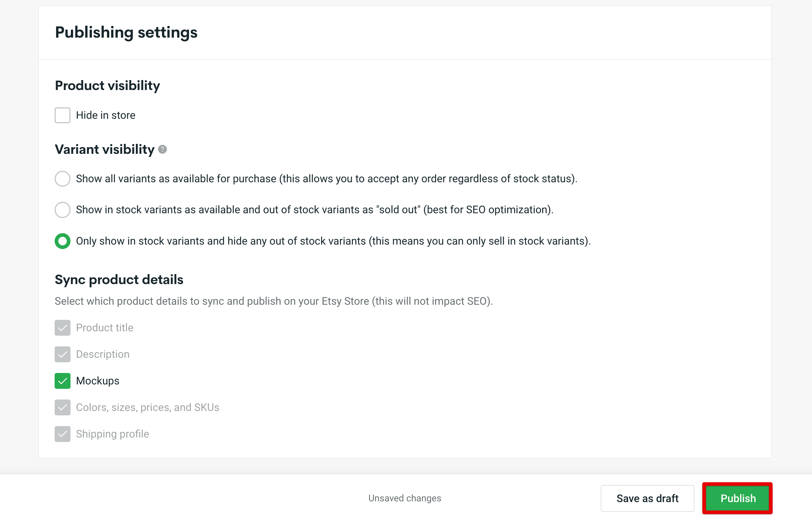
Task: Click the Hide in store label text
Action: [106, 115]
